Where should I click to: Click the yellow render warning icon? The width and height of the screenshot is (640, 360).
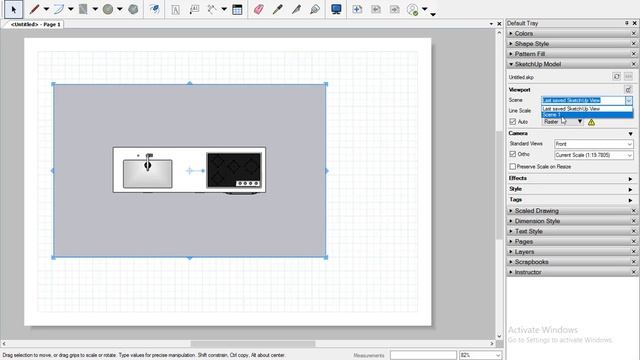pos(591,122)
